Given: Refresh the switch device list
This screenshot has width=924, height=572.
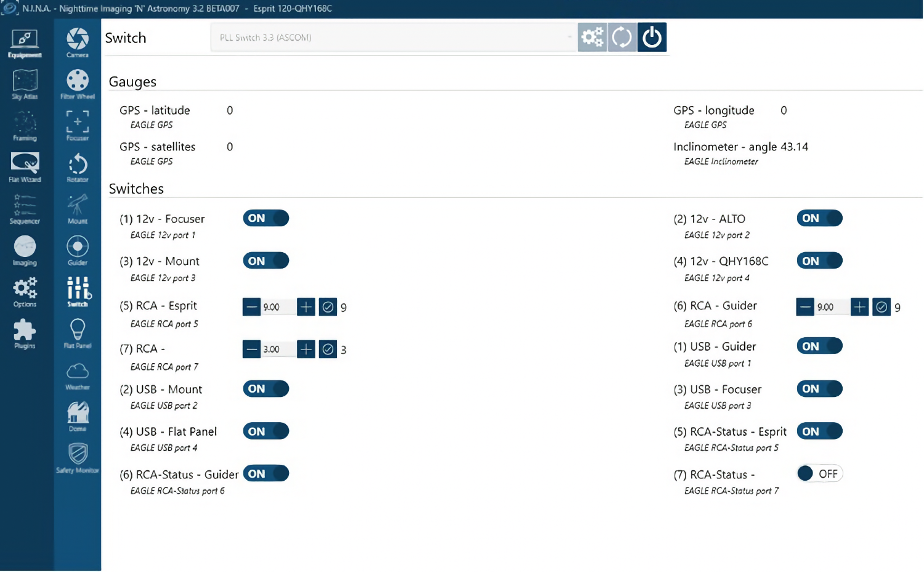Looking at the screenshot, I should (x=622, y=37).
